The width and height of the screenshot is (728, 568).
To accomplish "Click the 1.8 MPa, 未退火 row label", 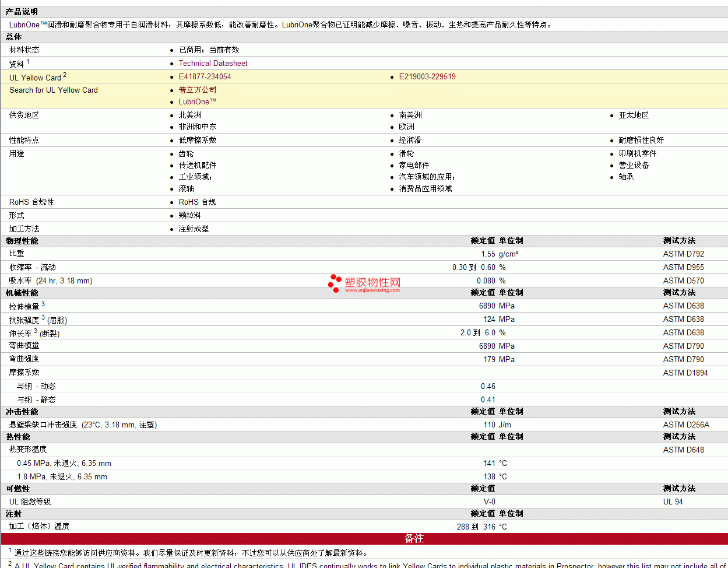I will [62, 476].
